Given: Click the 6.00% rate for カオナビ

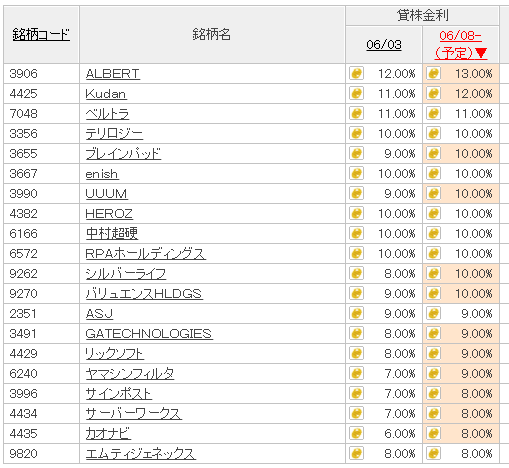Looking at the screenshot, I should pos(400,434).
